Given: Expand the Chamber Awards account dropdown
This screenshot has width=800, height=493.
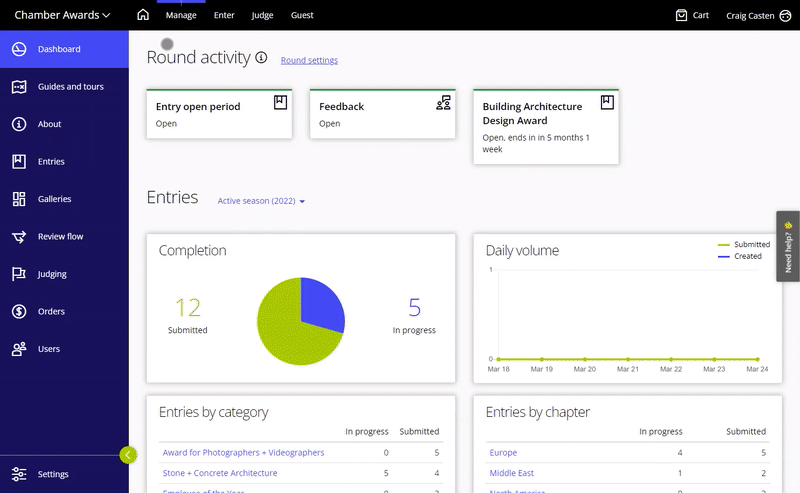Looking at the screenshot, I should [x=62, y=15].
